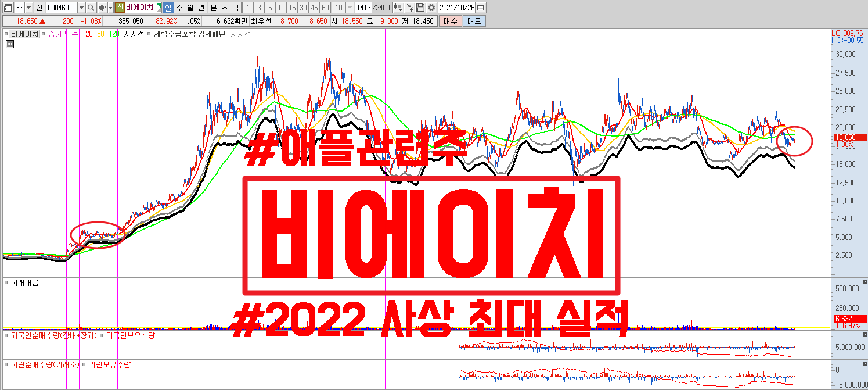Click the yellow 60 moving average label
Viewport: 868px width, 390px height.
[100, 34]
